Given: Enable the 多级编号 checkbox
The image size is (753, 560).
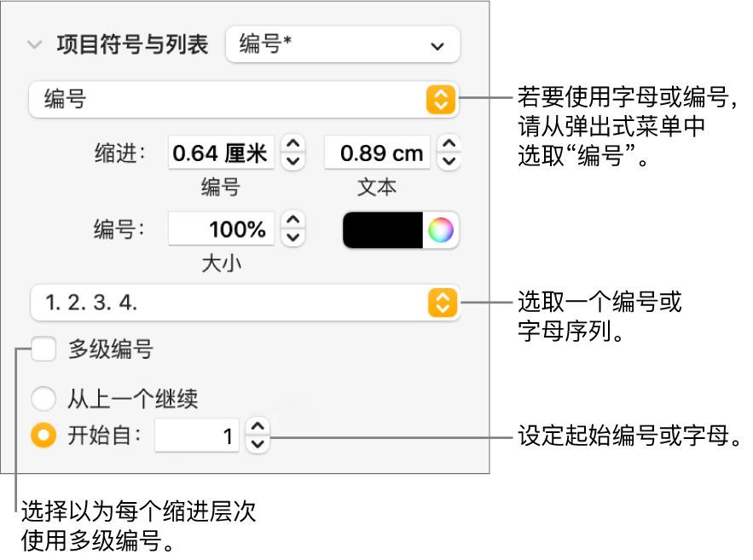Looking at the screenshot, I should coord(43,349).
